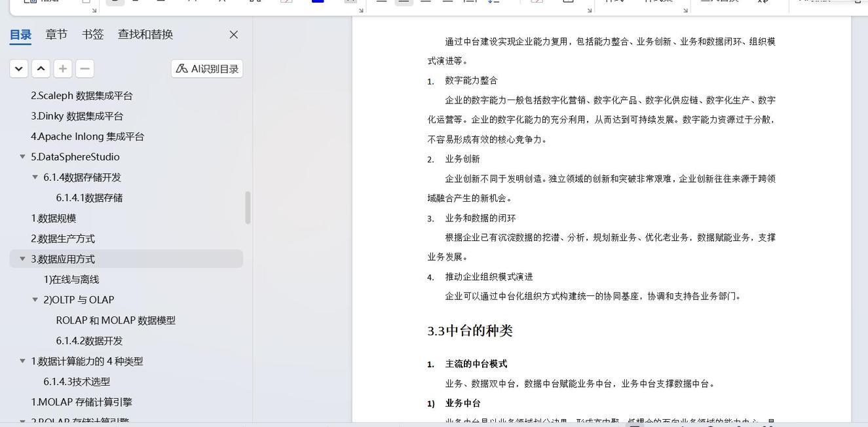Select 1.数据计算能力的 4 种类型 entry
Viewport: 868px width, 427px height.
pos(87,361)
